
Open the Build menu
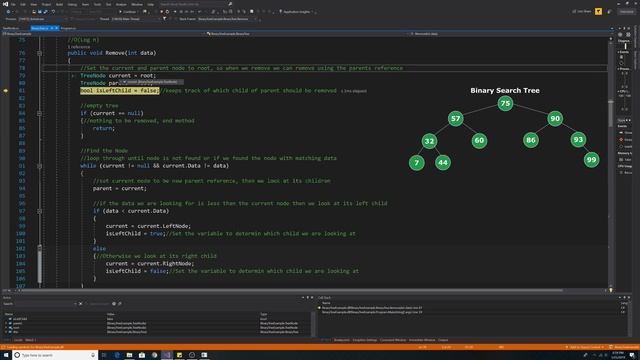coord(60,4)
